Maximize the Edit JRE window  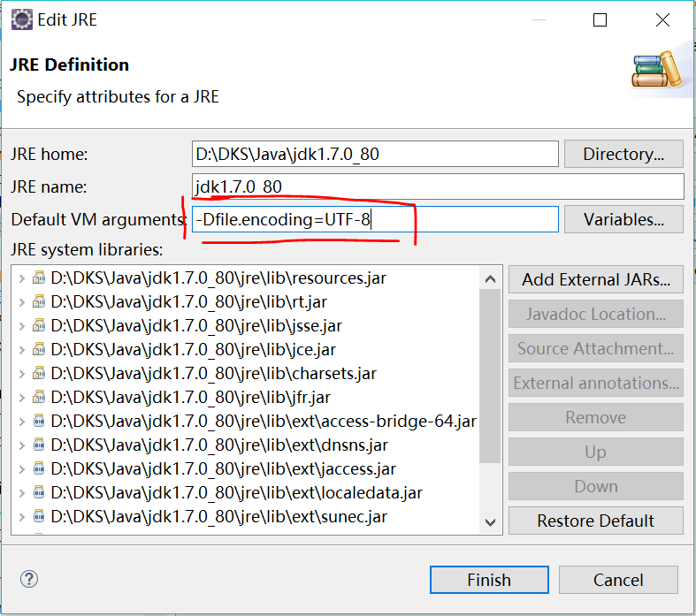click(x=600, y=20)
